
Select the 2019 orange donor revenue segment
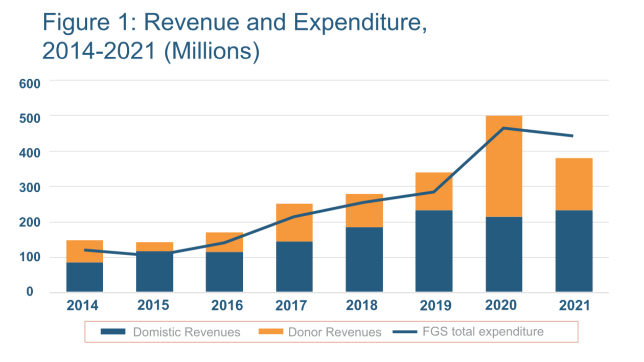coord(434,192)
